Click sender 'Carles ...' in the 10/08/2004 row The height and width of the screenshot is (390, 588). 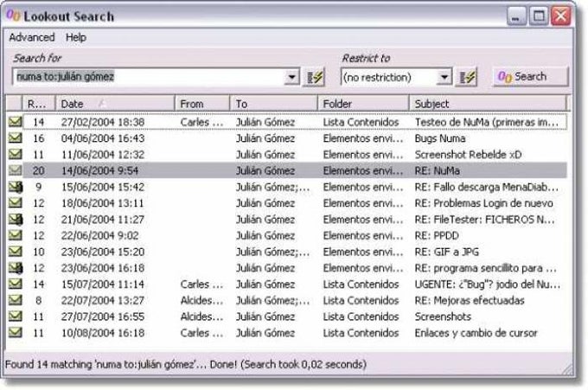click(201, 333)
